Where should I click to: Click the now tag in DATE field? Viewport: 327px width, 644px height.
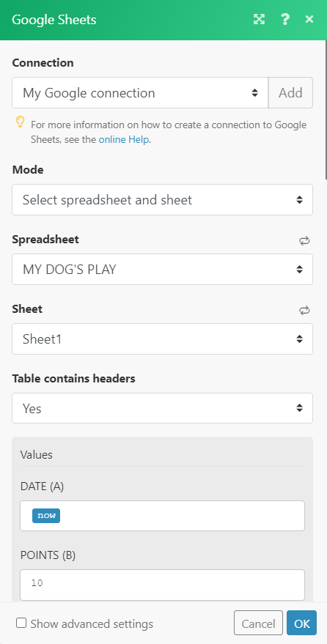coord(46,516)
